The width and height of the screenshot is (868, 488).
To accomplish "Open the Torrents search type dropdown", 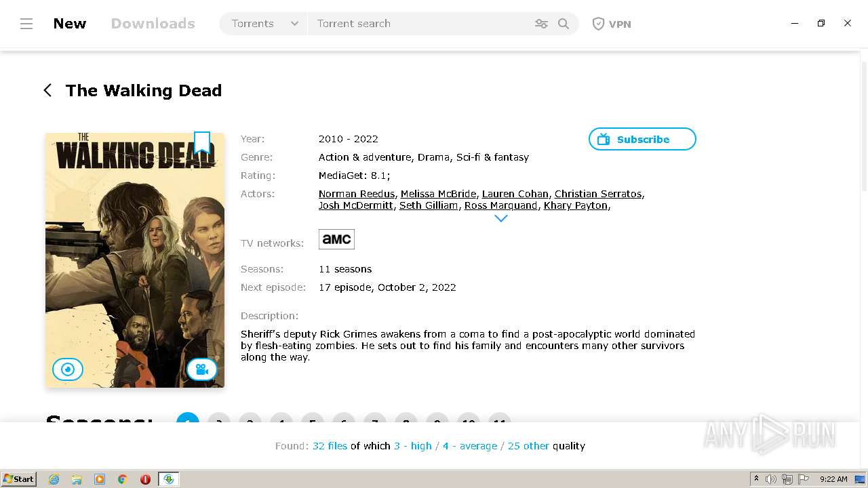I will click(264, 24).
